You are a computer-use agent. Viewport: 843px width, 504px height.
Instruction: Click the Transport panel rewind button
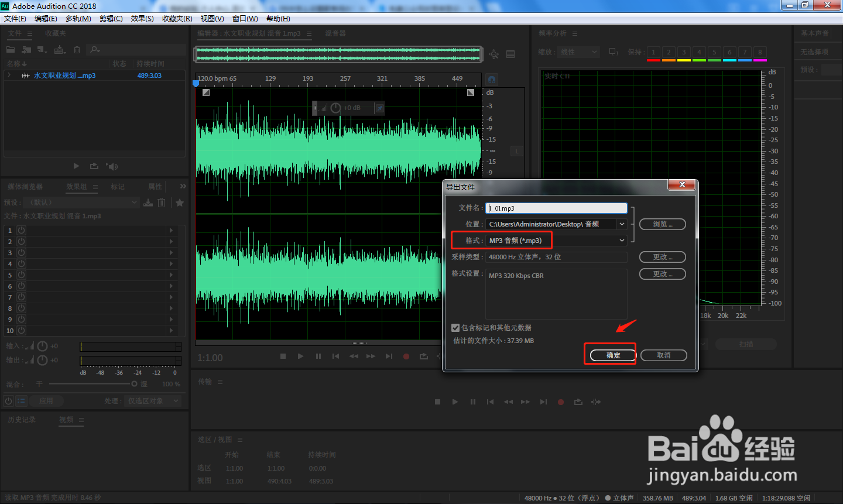tap(508, 402)
